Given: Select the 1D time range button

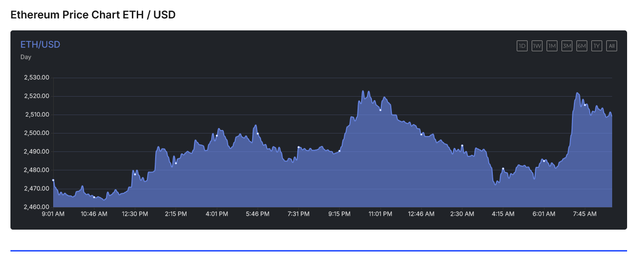Looking at the screenshot, I should coord(522,46).
